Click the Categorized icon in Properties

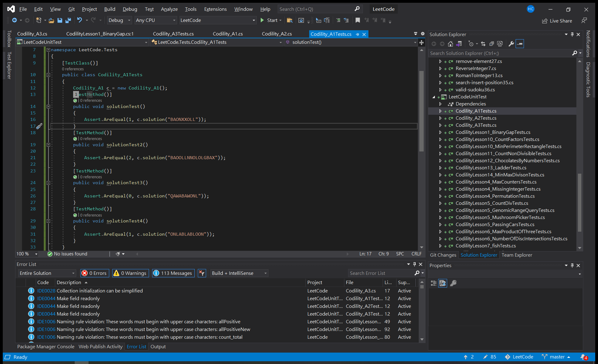point(434,283)
